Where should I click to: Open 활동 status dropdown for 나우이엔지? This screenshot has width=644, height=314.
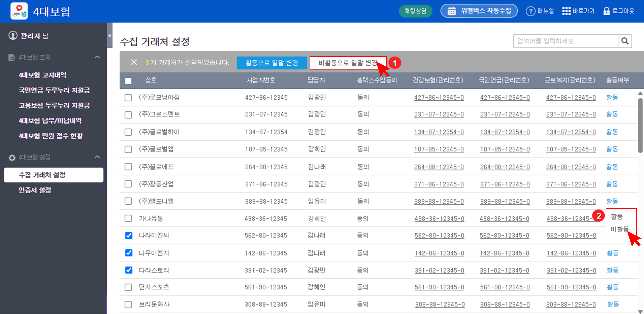(612, 253)
